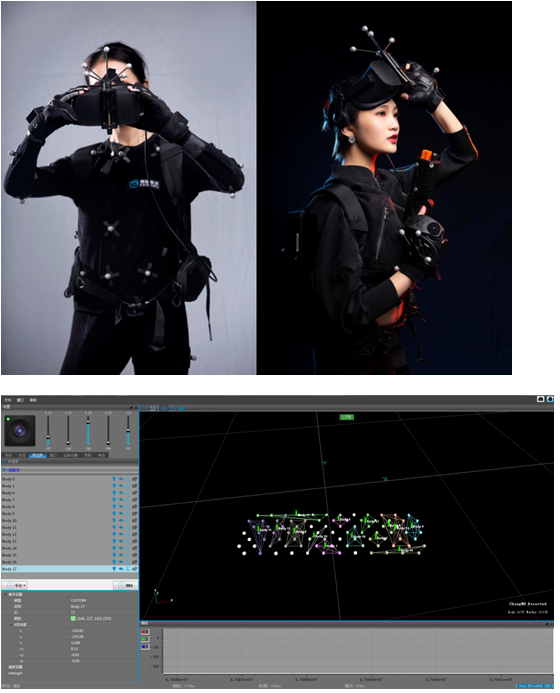
Task: Adjust the FPS slider with value 120
Action: (128, 430)
